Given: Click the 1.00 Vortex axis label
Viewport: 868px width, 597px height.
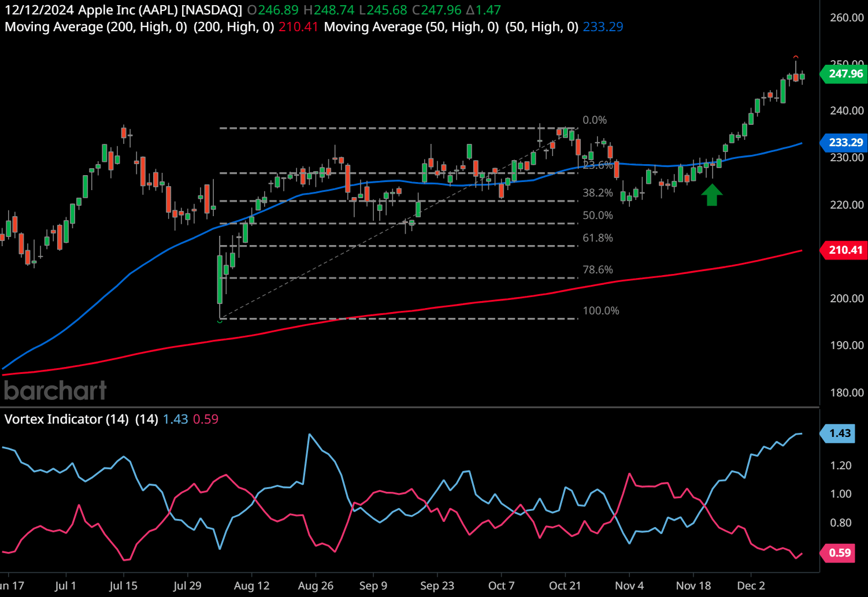Looking at the screenshot, I should 840,494.
